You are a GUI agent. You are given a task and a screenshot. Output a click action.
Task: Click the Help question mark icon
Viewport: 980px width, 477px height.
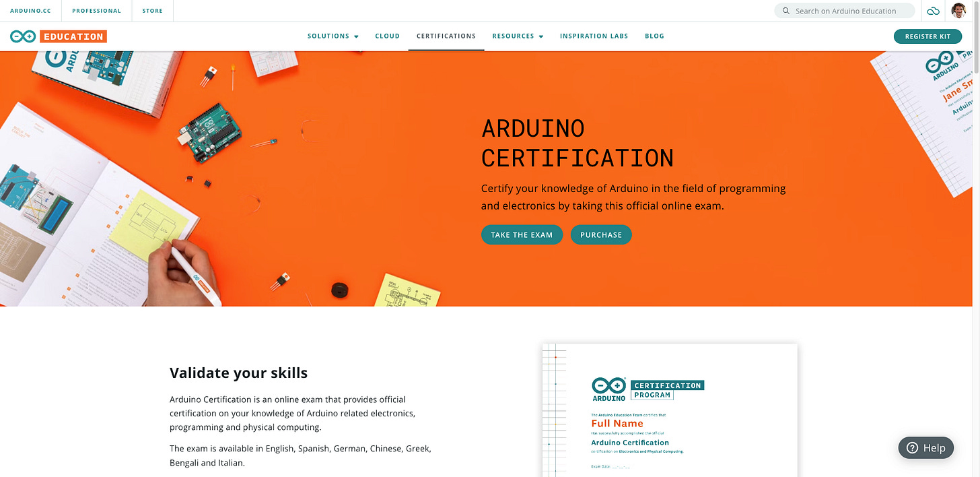coord(913,448)
